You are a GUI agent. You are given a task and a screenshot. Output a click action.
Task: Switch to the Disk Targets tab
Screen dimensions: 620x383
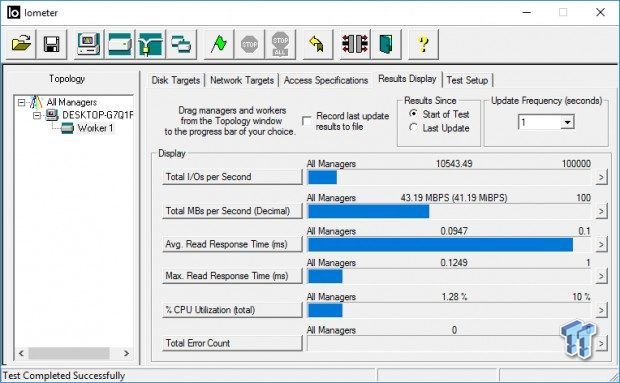tap(176, 80)
